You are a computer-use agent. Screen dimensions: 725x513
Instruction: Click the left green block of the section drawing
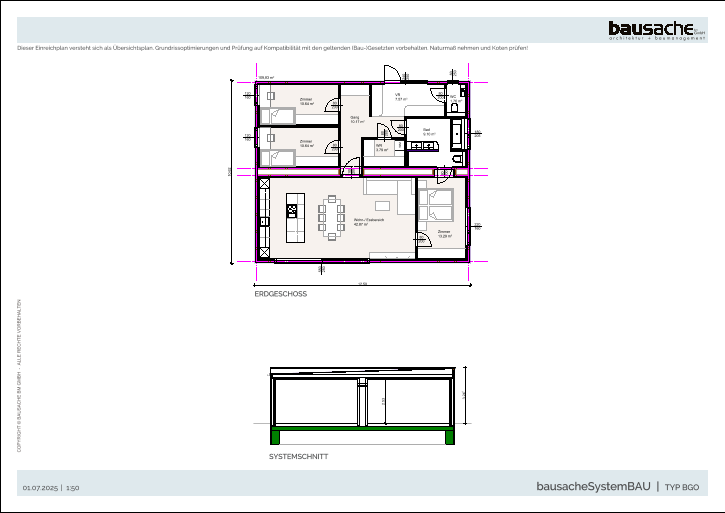(x=276, y=436)
